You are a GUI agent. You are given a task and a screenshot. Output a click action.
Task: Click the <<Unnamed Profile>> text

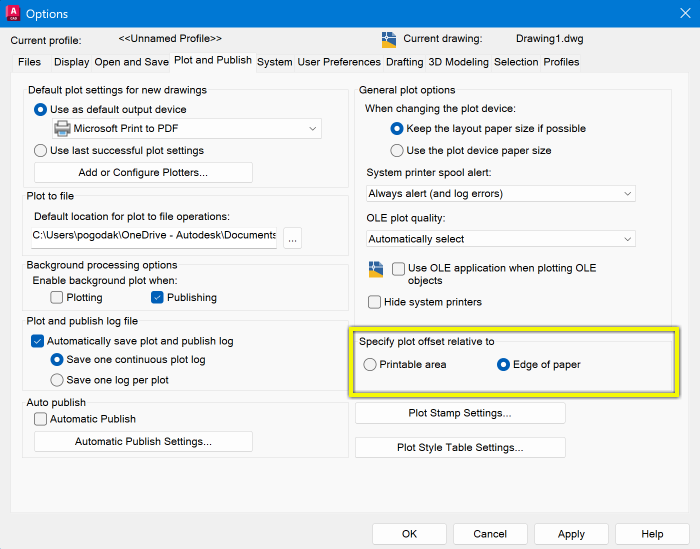click(x=170, y=39)
